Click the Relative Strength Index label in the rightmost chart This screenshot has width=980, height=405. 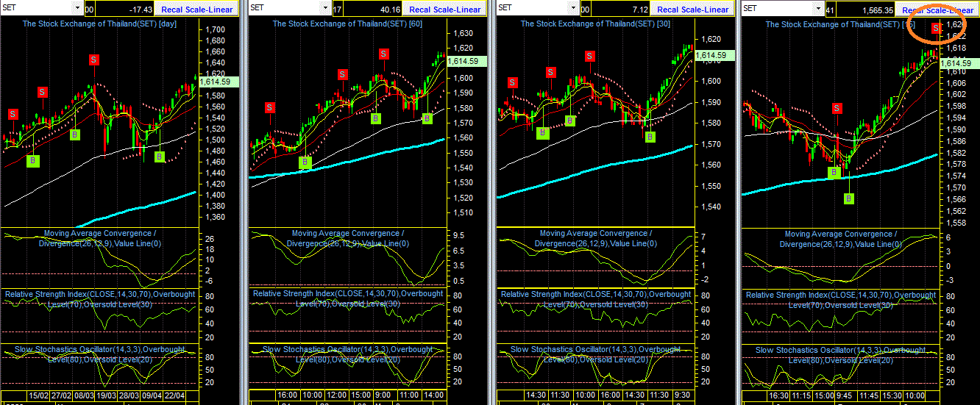point(840,299)
